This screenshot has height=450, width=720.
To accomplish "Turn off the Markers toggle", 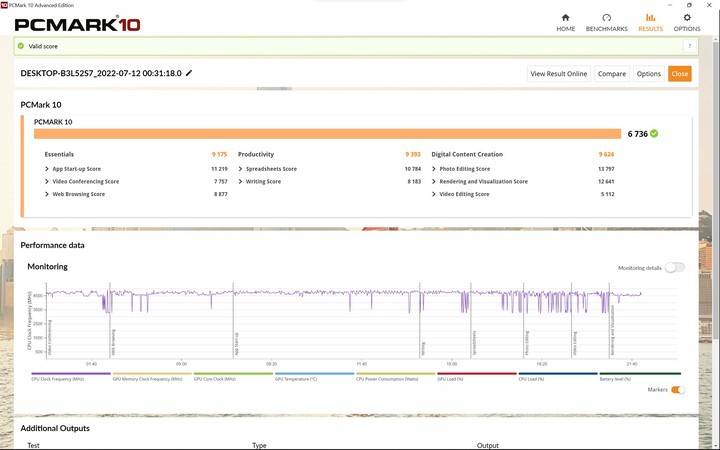I will [x=678, y=390].
